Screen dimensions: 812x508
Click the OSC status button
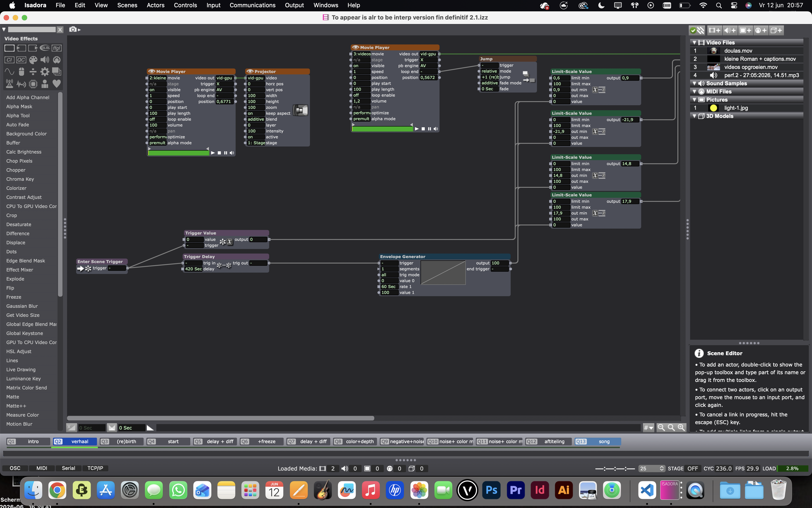(15, 468)
